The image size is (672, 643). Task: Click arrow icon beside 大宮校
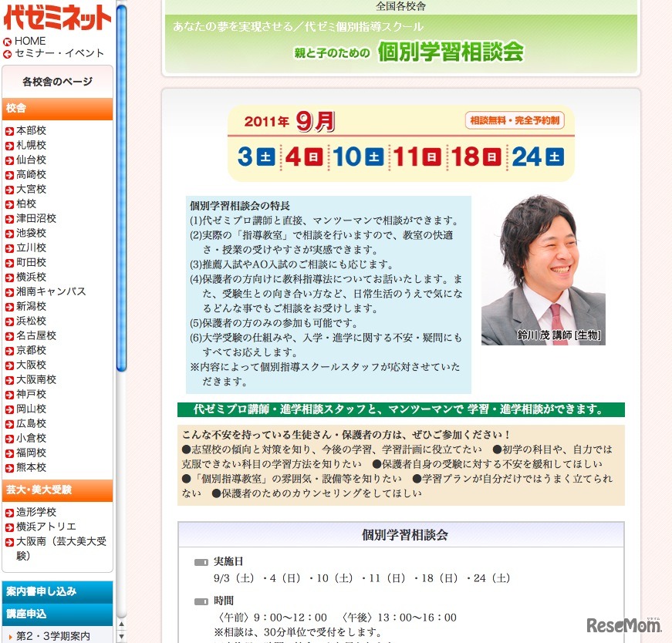coord(9,190)
